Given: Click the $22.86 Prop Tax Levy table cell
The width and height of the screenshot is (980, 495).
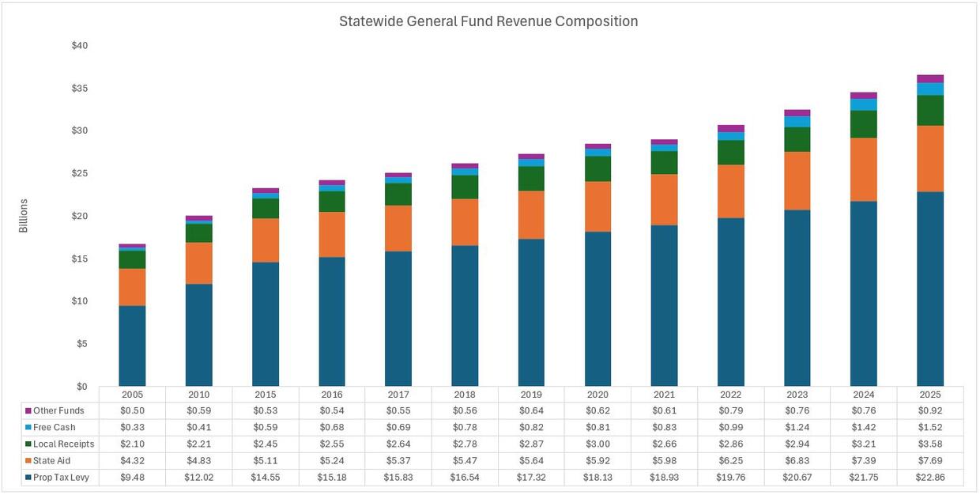Looking at the screenshot, I should (930, 478).
